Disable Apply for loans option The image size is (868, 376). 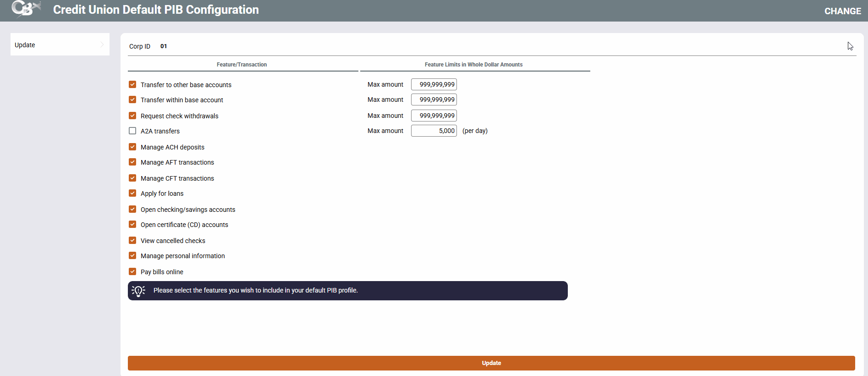pos(132,193)
